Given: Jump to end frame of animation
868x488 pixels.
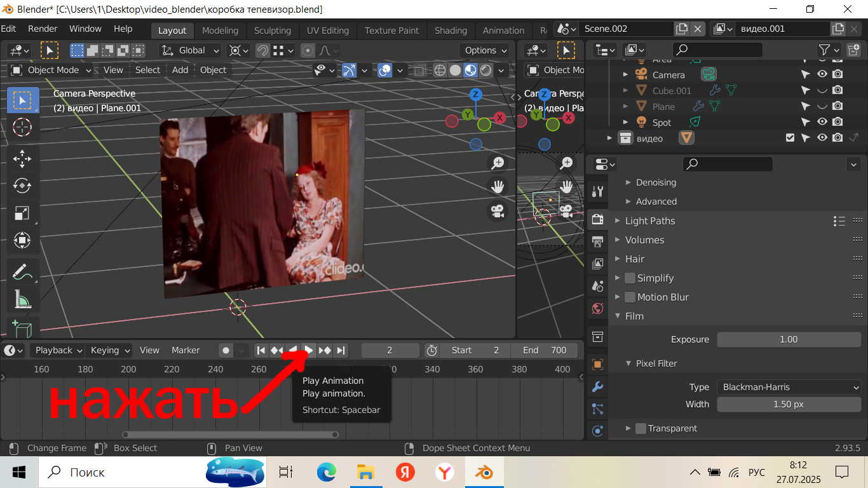Looking at the screenshot, I should (x=341, y=350).
